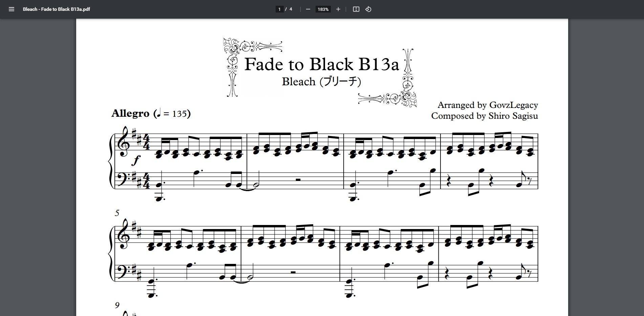Click the bass clef in first system

click(122, 179)
